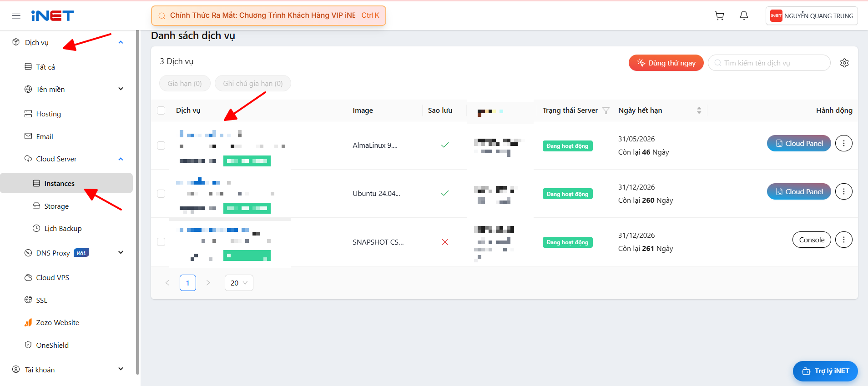
Task: Open the Trợ lý iNET assistant
Action: click(x=825, y=371)
